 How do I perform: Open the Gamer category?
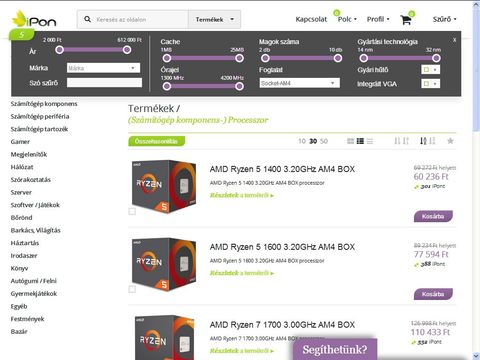[x=20, y=142]
